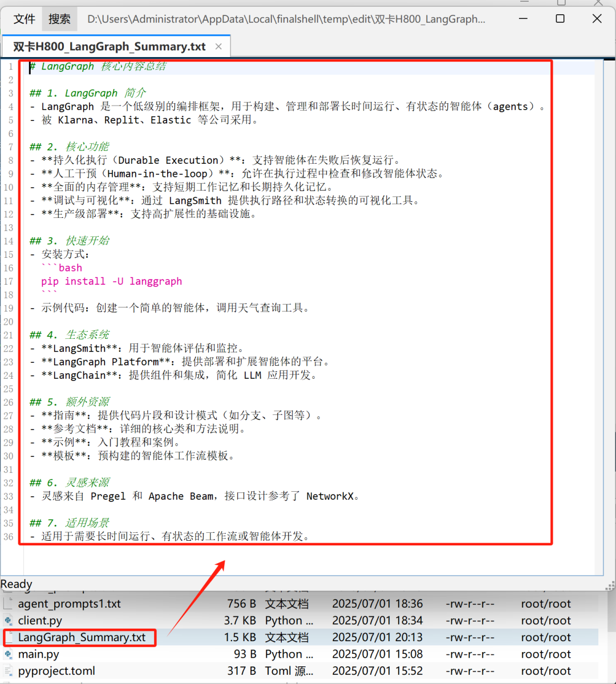The width and height of the screenshot is (616, 684).
Task: Click line number 17 in the gutter
Action: [9, 281]
